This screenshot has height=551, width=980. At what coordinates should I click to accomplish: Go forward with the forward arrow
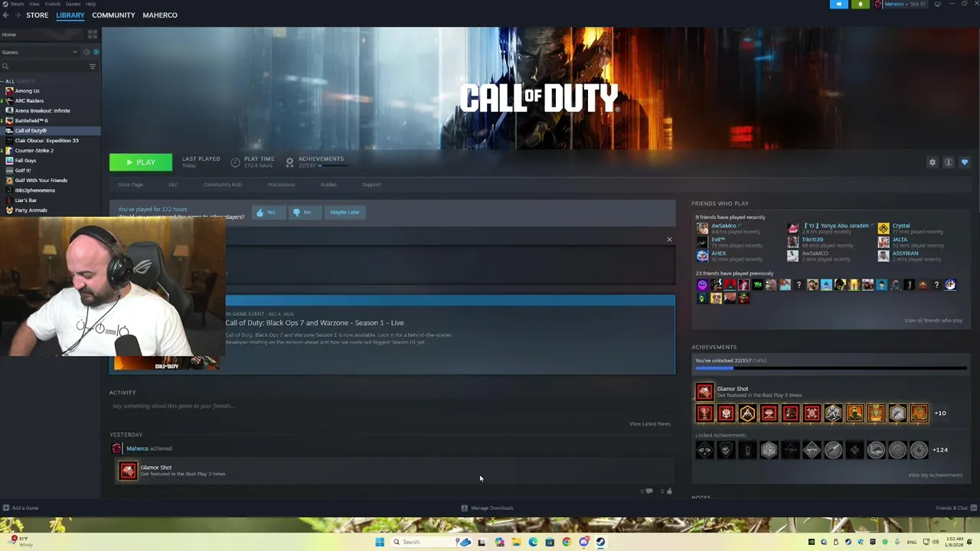click(17, 15)
